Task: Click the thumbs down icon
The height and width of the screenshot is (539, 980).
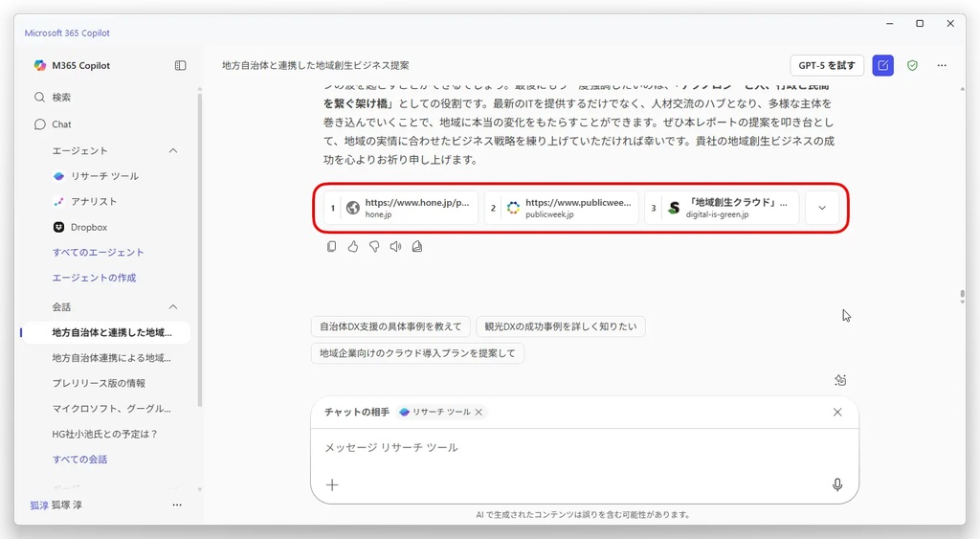Action: click(x=374, y=247)
